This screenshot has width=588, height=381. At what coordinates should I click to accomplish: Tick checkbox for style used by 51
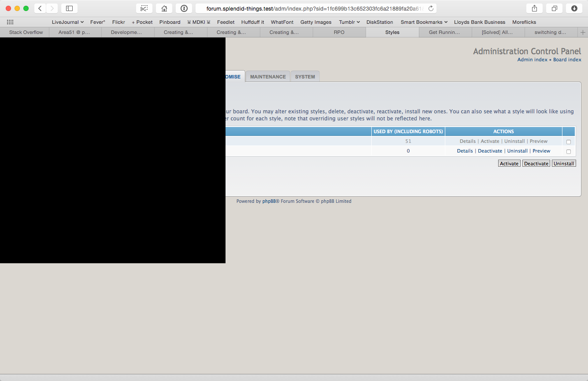click(569, 142)
